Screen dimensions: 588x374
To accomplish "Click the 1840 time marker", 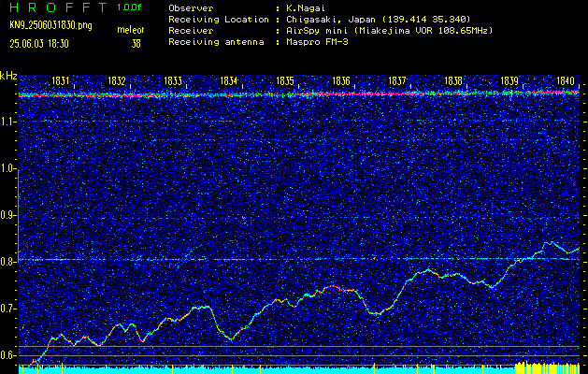I will pyautogui.click(x=566, y=80).
